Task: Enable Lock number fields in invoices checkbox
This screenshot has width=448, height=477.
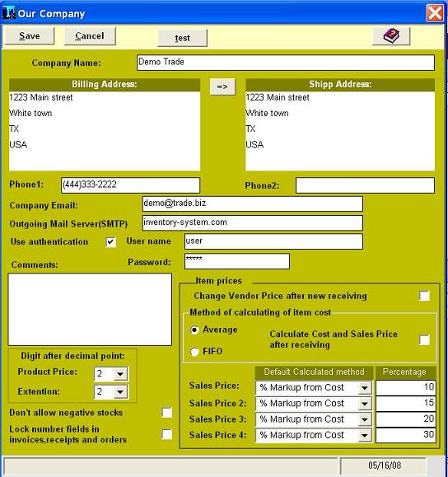Action: click(166, 434)
